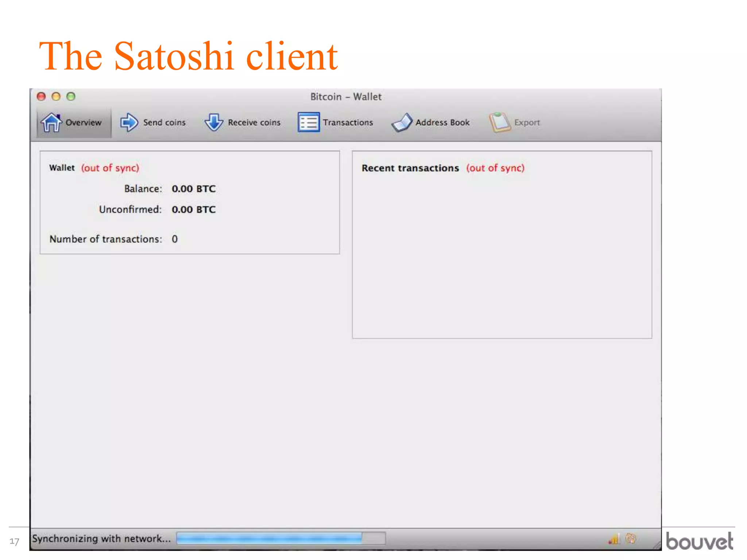This screenshot has width=747, height=560.
Task: Open the Transactions tab label
Action: click(x=348, y=122)
